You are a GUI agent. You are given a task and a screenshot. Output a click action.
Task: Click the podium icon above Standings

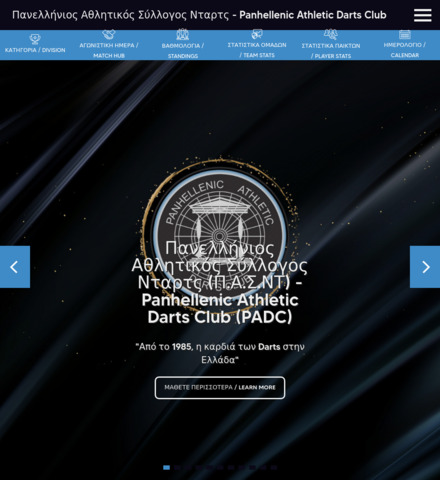coord(183,34)
